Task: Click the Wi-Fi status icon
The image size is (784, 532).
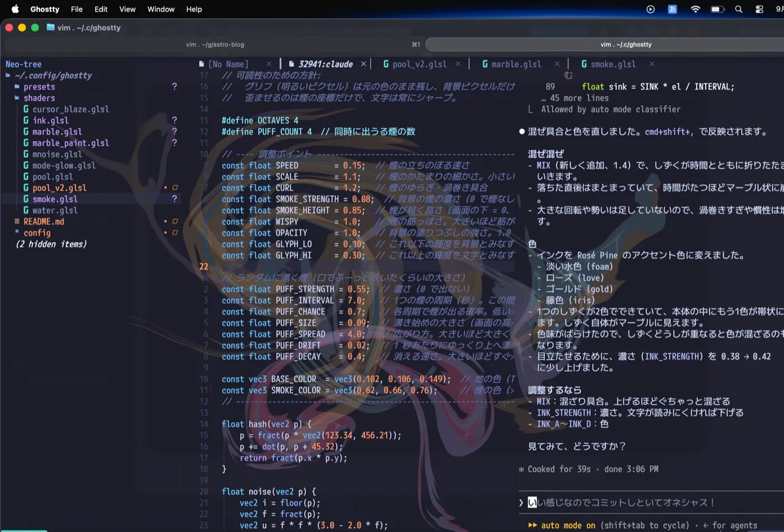Action: click(696, 9)
